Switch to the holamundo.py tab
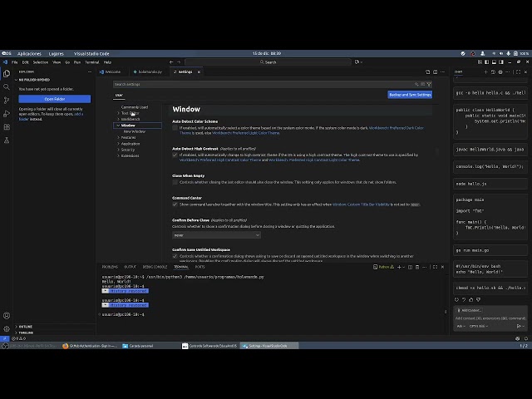 tap(148, 72)
